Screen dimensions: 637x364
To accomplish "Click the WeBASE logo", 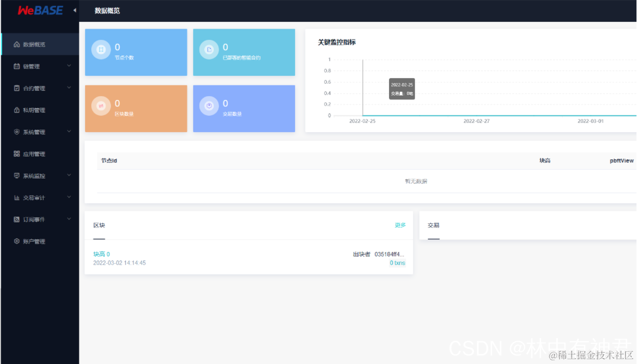I will pos(40,10).
